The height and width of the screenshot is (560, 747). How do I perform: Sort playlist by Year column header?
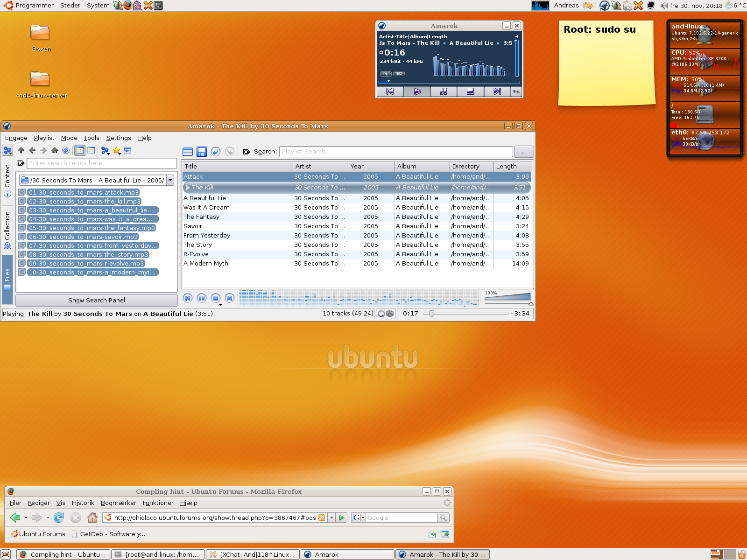coord(371,166)
